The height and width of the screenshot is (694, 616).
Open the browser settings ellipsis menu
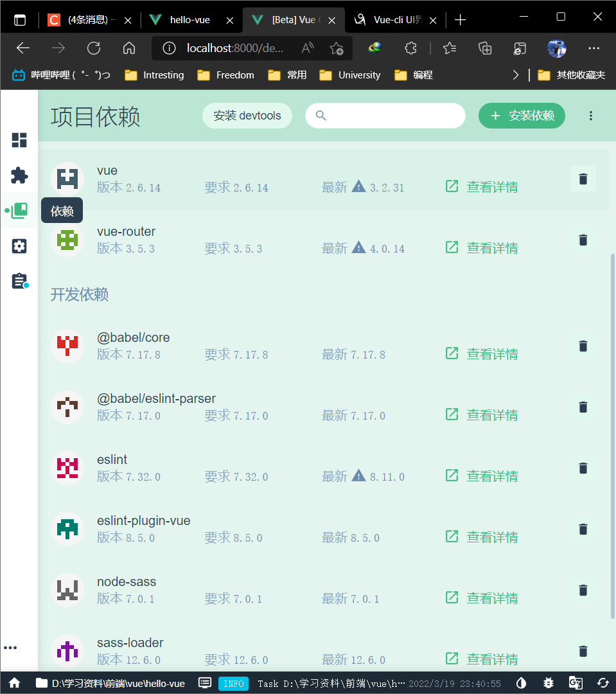pos(594,48)
